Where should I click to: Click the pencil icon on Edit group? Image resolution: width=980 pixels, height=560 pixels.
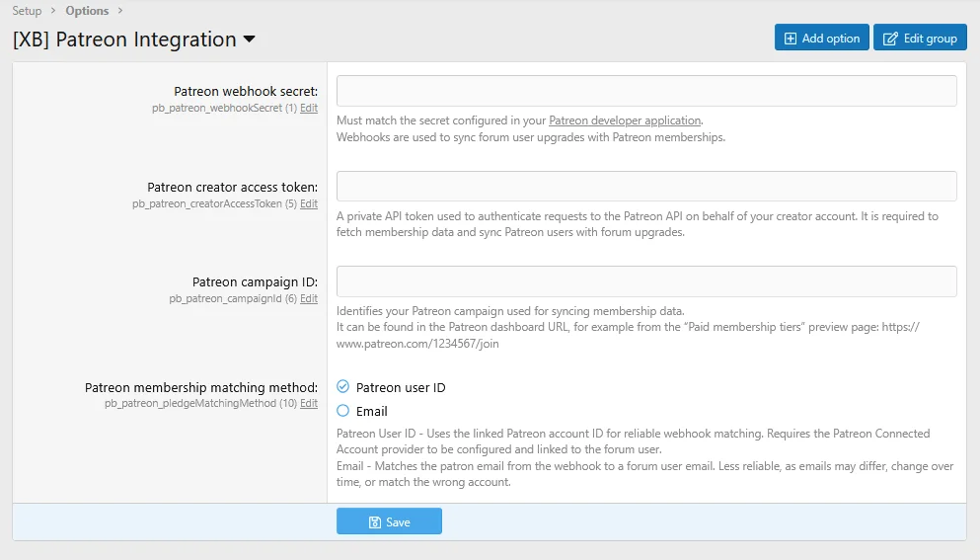tap(890, 39)
